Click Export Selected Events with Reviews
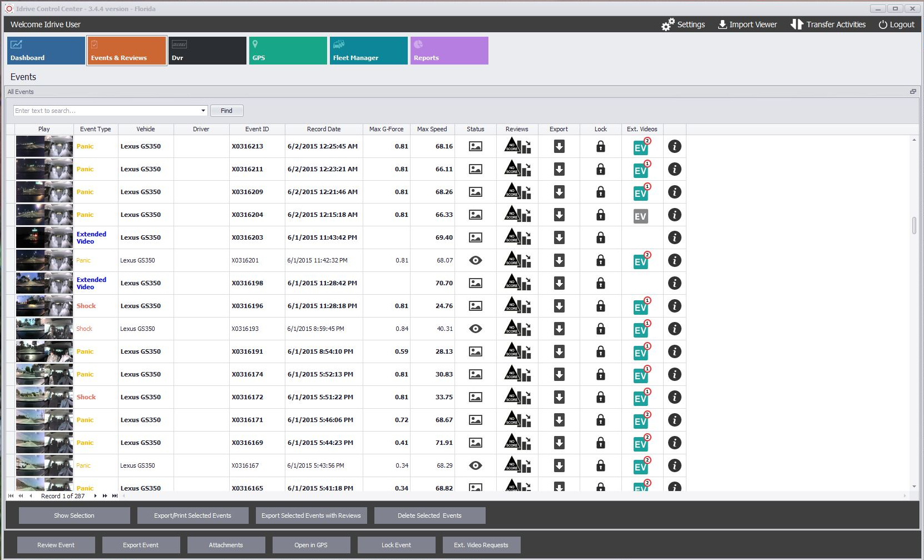 click(312, 516)
